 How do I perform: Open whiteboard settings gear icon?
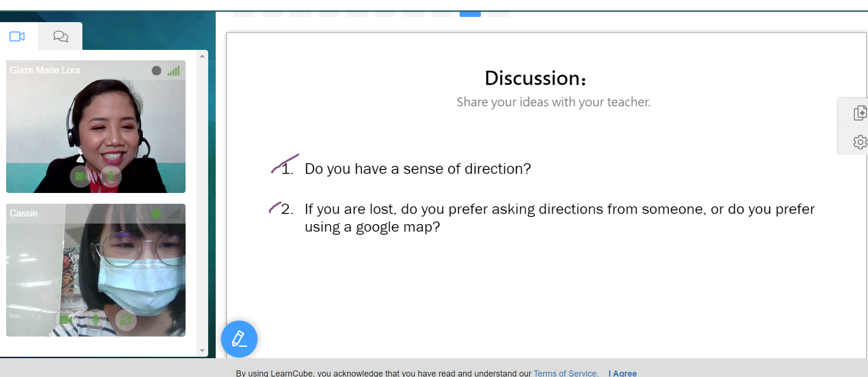(x=860, y=142)
